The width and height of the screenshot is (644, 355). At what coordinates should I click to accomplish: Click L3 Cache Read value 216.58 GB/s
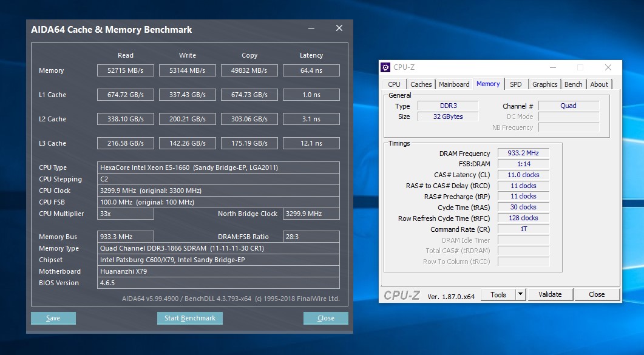point(126,143)
